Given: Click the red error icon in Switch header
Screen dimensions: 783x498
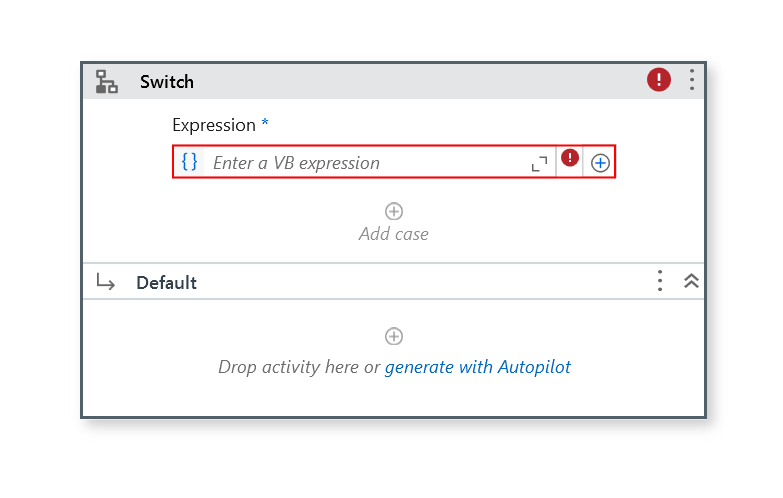Looking at the screenshot, I should point(659,80).
